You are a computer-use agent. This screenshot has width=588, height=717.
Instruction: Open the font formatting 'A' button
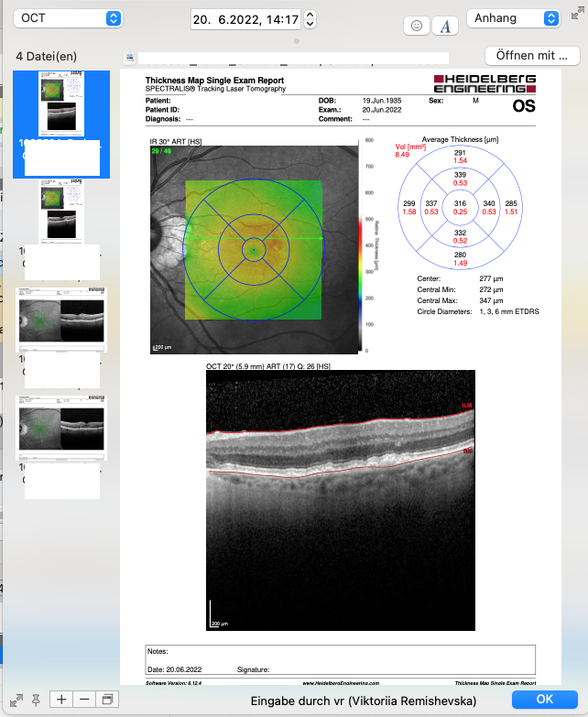point(445,26)
